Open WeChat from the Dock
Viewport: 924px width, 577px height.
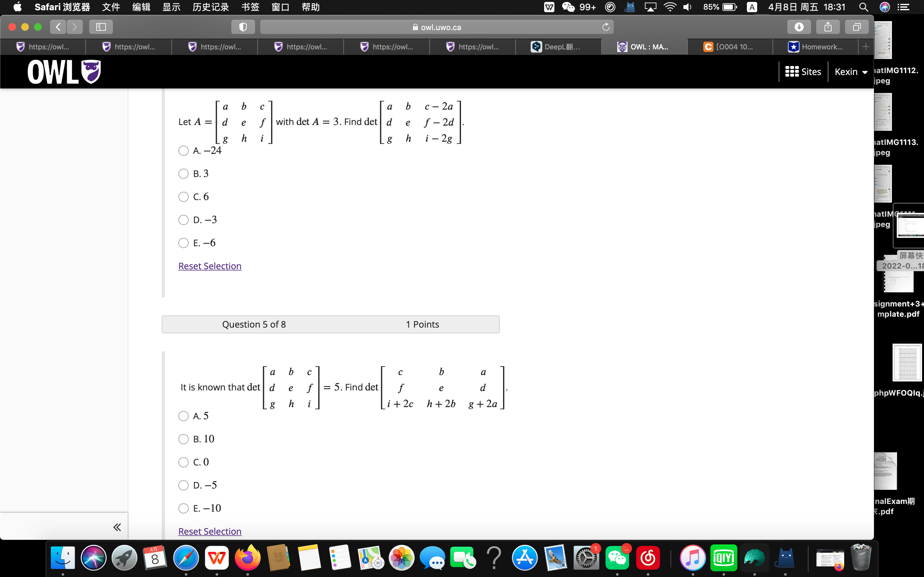click(617, 557)
